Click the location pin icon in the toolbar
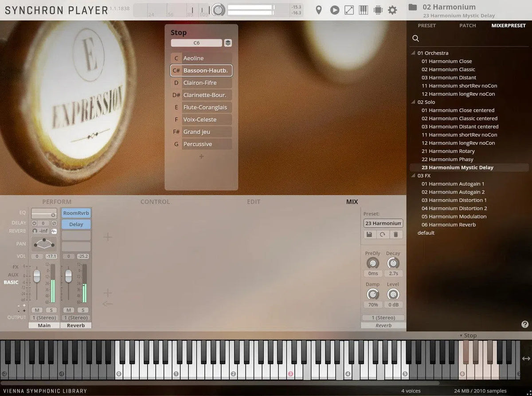532x396 pixels. pyautogui.click(x=319, y=10)
